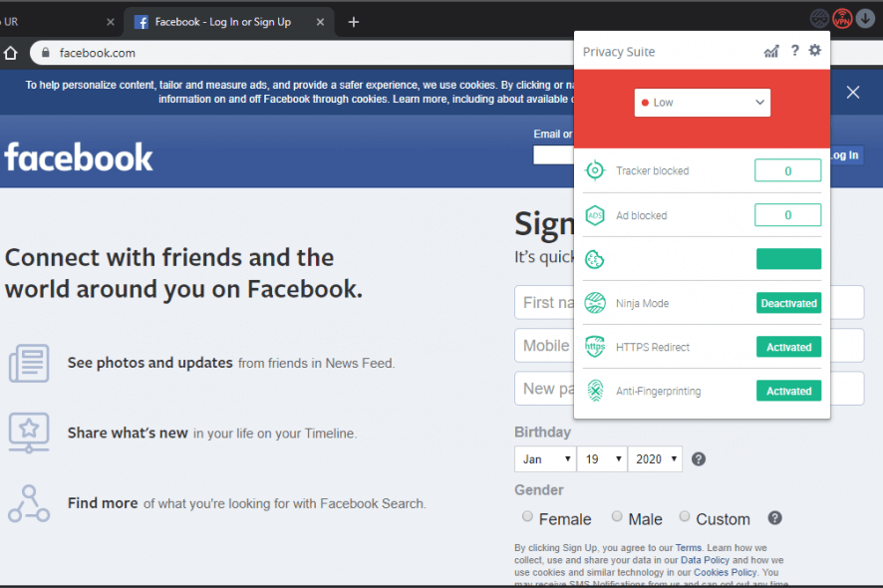Click the VPN extension icon in toolbar

[842, 19]
